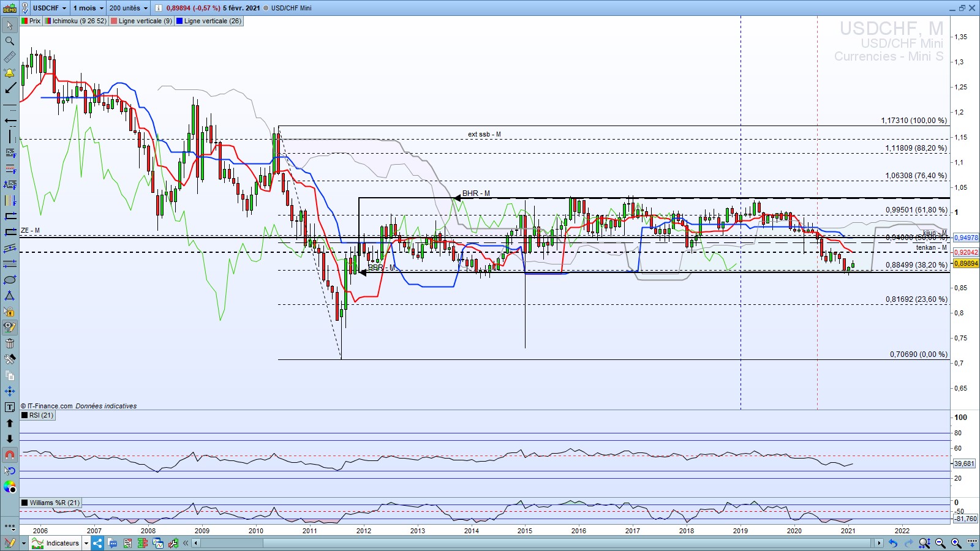This screenshot has height=551, width=980.
Task: Open the USDCHF instrument dropdown
Action: (50, 8)
